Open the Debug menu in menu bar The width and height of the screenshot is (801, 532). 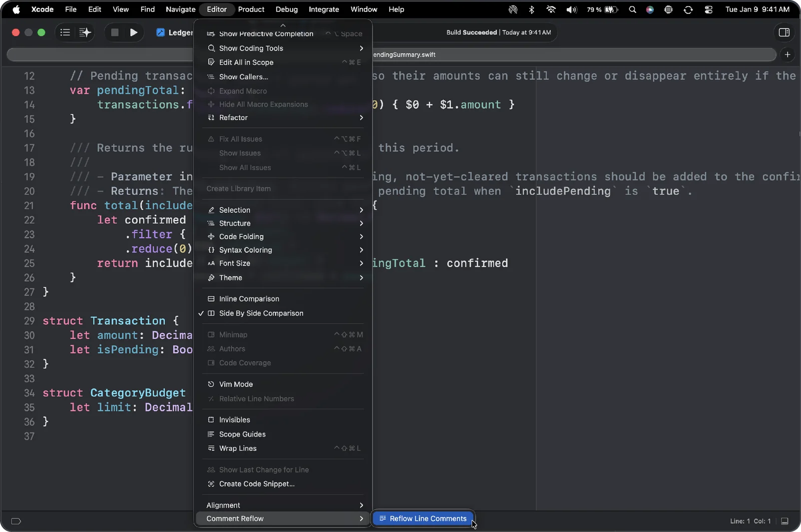tap(286, 9)
